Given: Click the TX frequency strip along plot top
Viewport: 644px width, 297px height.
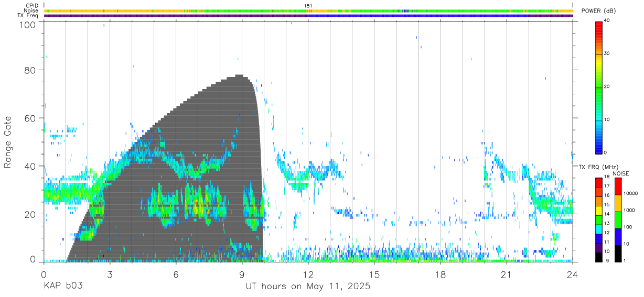Looking at the screenshot, I should click(308, 16).
